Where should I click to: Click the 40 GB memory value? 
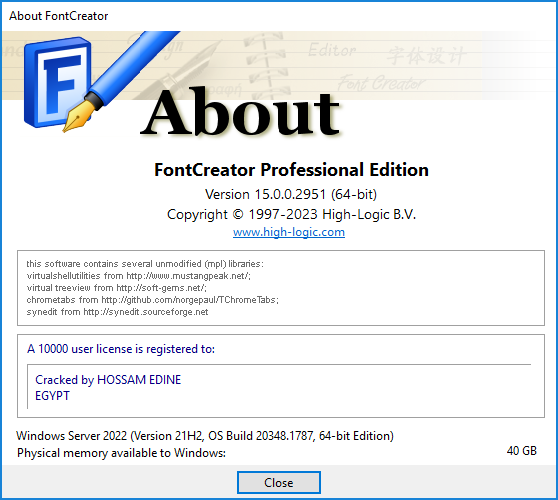[x=522, y=451]
